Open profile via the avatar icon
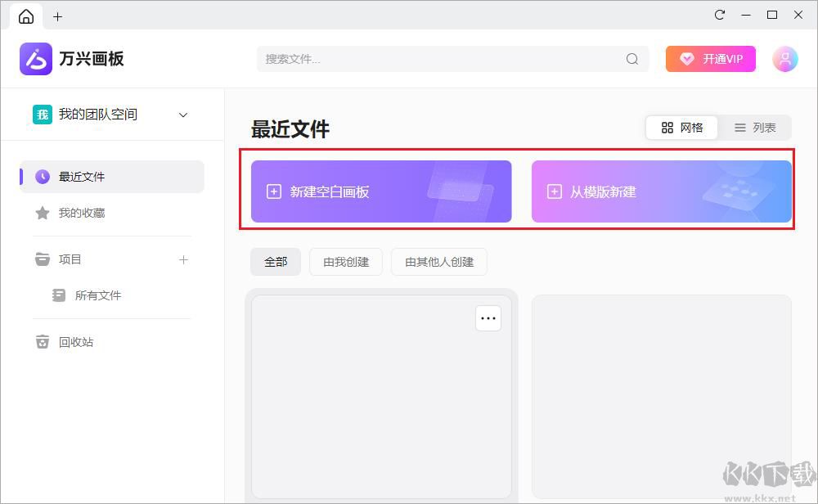This screenshot has height=504, width=818. 784,58
